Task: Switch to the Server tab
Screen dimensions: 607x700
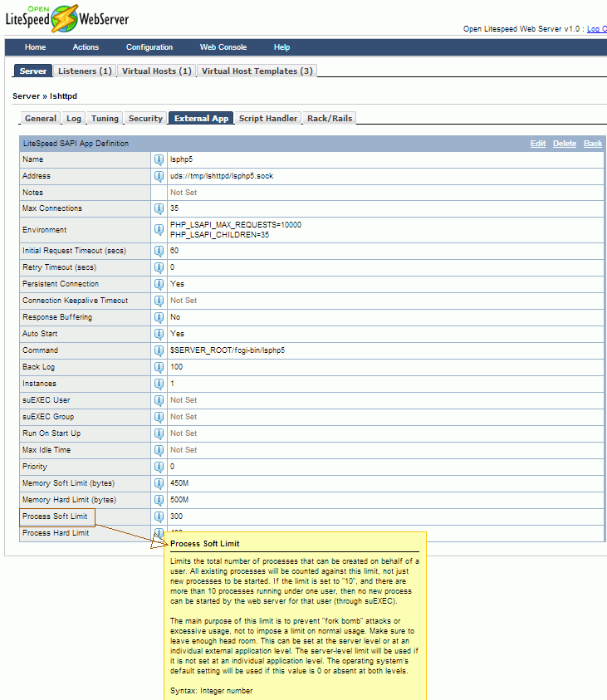Action: [x=33, y=71]
